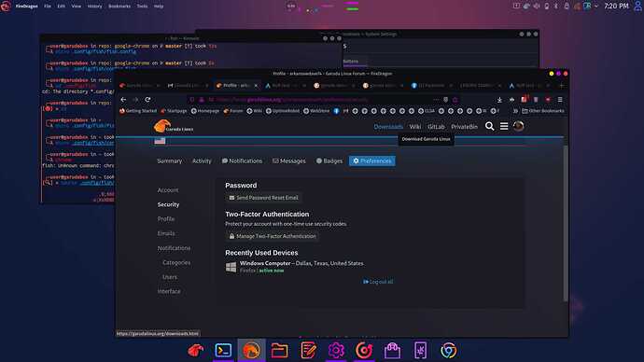Open the red swirl target dock icon
Image resolution: width=644 pixels, height=362 pixels.
pyautogui.click(x=364, y=350)
